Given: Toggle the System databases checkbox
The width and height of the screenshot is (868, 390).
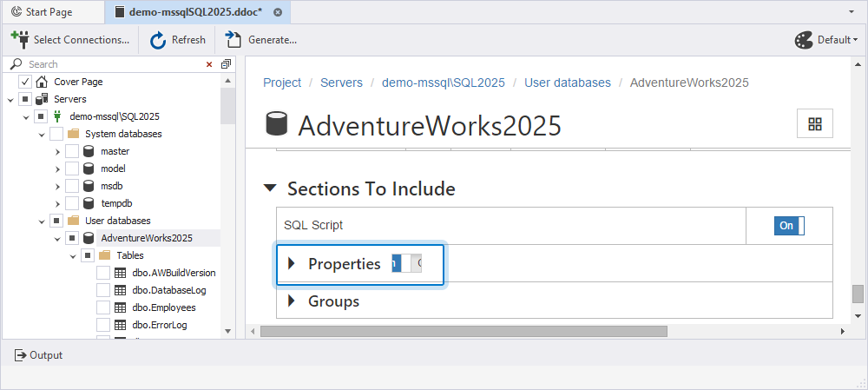Looking at the screenshot, I should click(56, 134).
